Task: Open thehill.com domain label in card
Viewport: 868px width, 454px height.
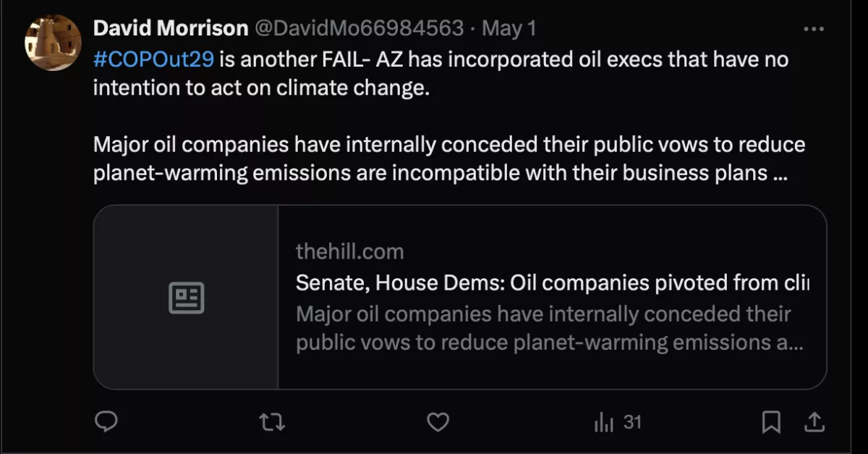Action: pyautogui.click(x=349, y=251)
